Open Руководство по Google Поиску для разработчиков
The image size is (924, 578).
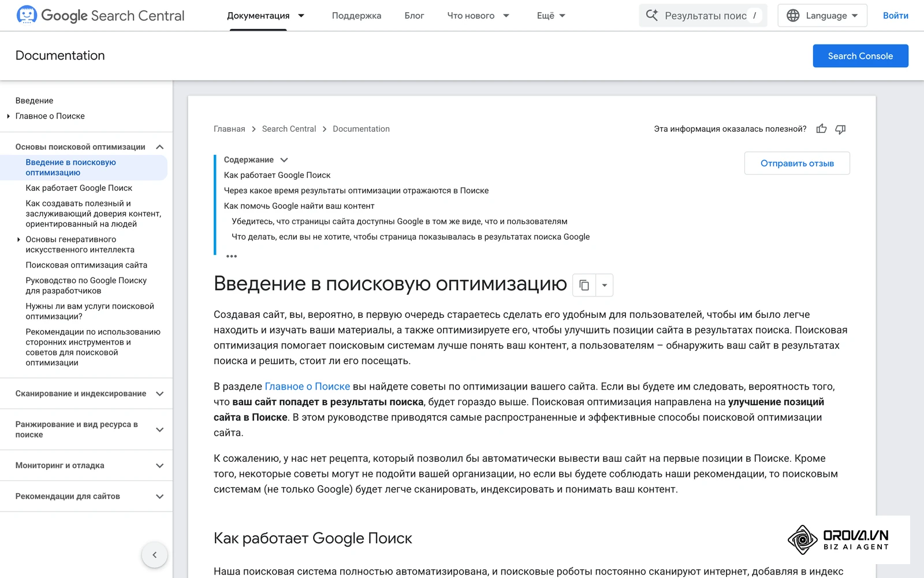click(x=86, y=286)
